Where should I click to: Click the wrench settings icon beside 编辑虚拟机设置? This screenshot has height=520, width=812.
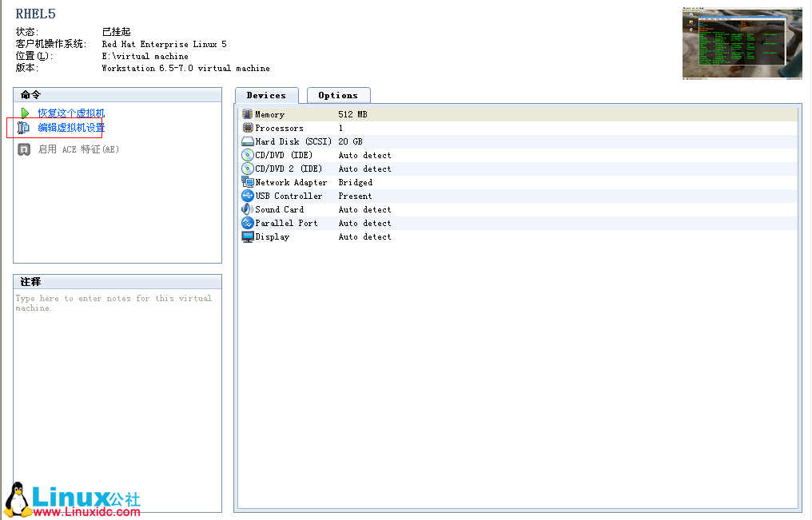(23, 127)
